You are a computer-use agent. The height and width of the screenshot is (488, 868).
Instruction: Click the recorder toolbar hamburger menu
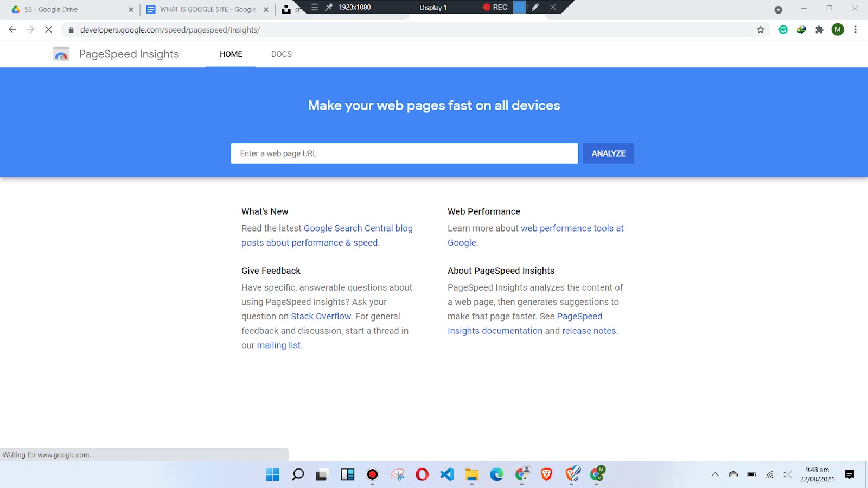click(314, 7)
